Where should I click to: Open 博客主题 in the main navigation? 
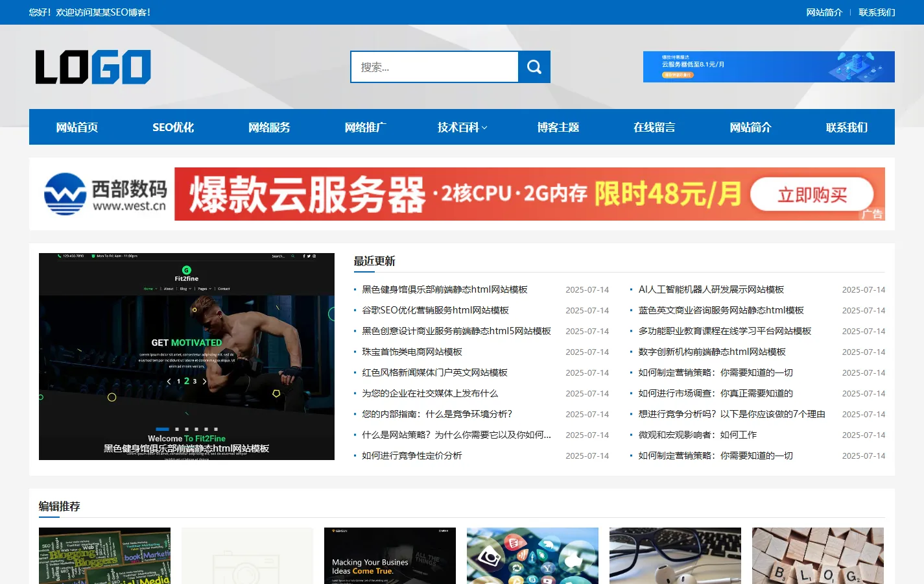point(558,127)
